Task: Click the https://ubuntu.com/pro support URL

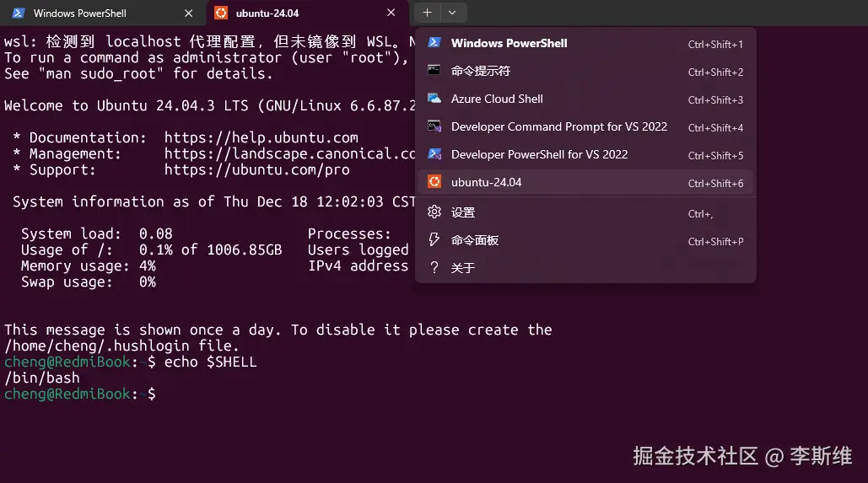Action: (x=256, y=169)
